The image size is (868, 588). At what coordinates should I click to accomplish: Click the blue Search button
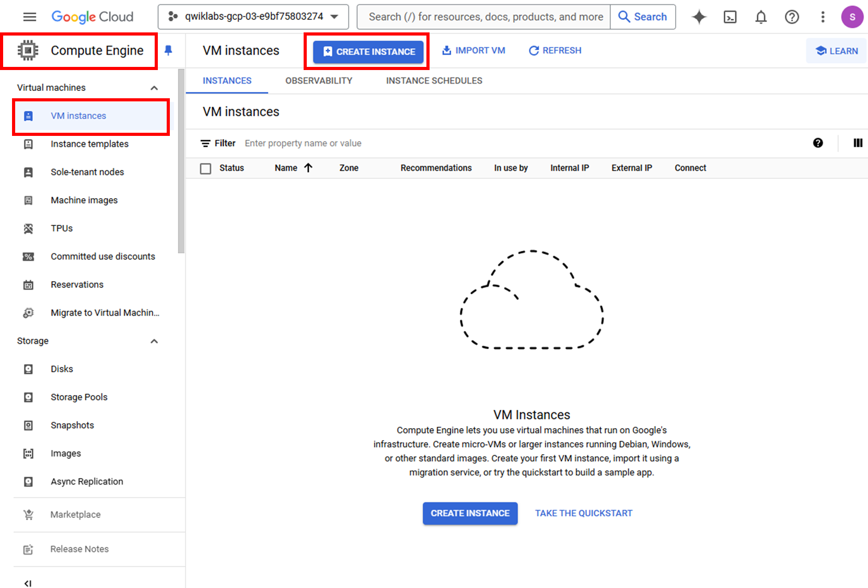(x=643, y=17)
